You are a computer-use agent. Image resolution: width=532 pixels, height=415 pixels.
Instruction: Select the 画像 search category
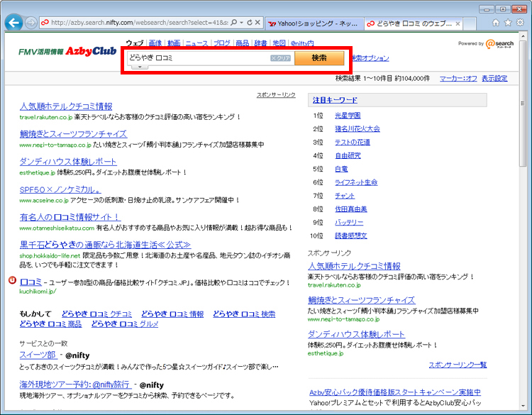155,43
